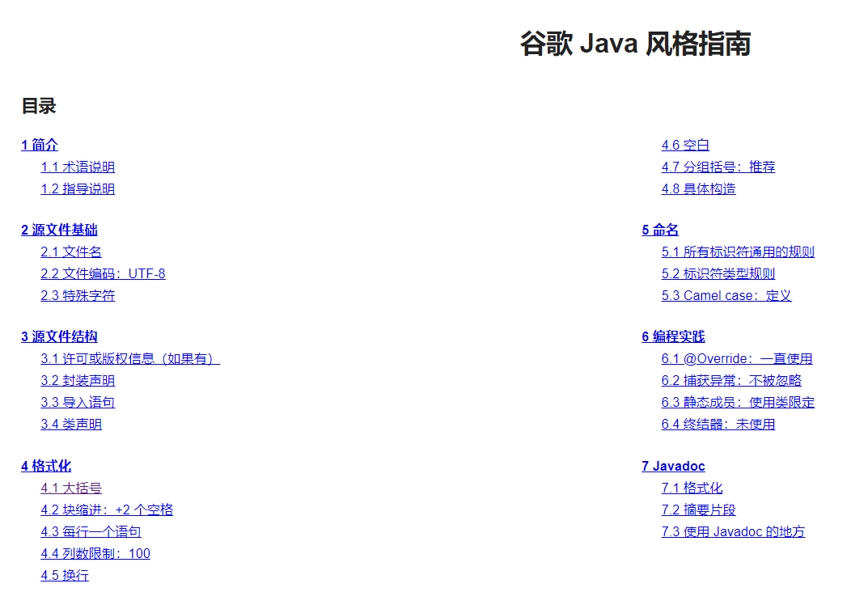This screenshot has width=868, height=592.
Task: Open '7.1 格式化' link
Action: (692, 488)
